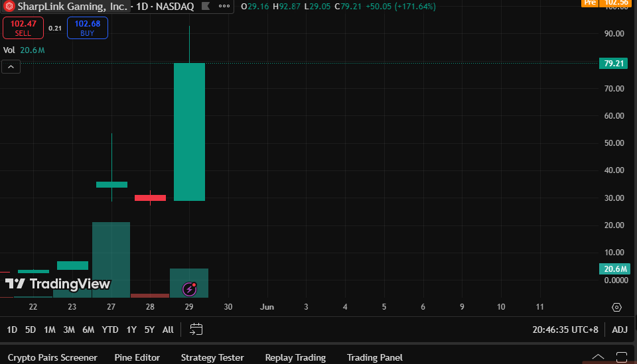Screen dimensions: 637x364
Task: Click the blue 102.68 BUY button
Action: click(x=88, y=28)
